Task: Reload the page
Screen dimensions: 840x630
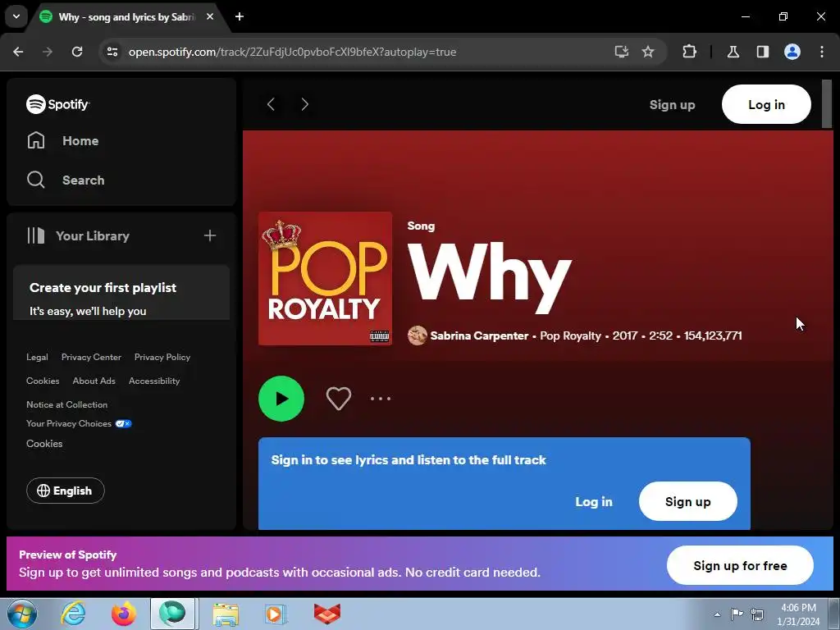Action: (77, 52)
